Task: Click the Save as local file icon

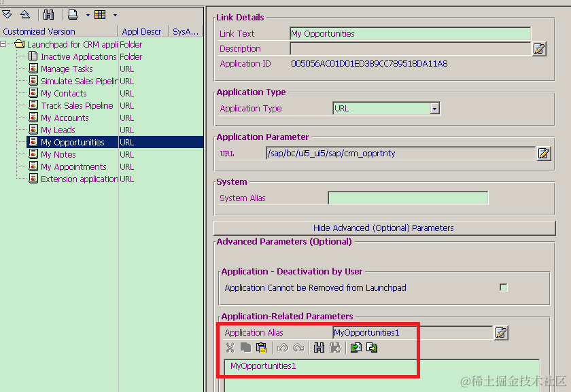Action: click(372, 348)
